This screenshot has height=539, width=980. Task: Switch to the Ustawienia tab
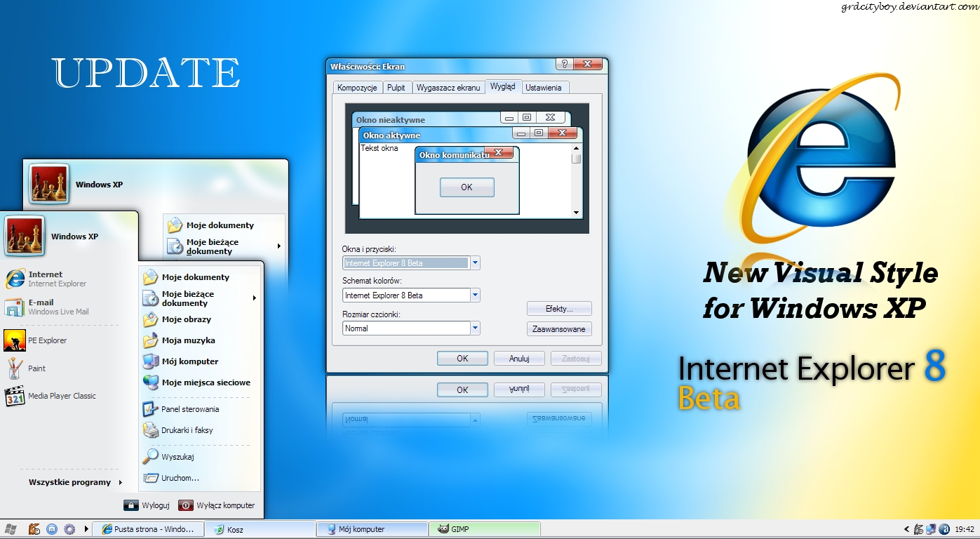[544, 88]
